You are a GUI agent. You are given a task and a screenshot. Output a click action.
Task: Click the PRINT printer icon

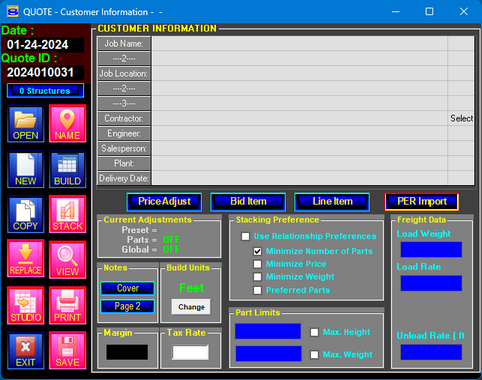pos(67,305)
